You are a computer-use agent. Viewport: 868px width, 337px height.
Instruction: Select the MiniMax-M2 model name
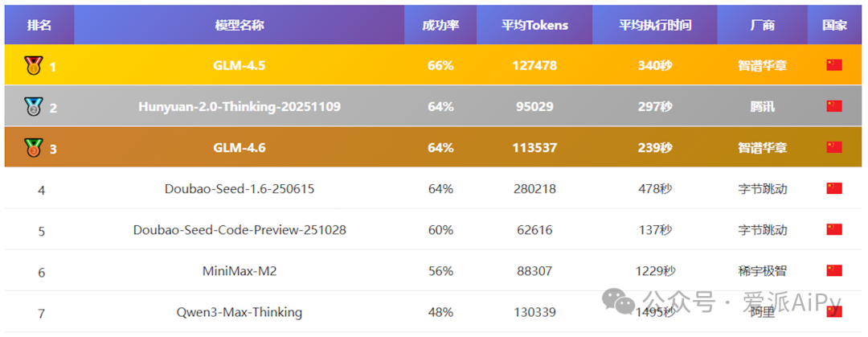[x=240, y=271]
